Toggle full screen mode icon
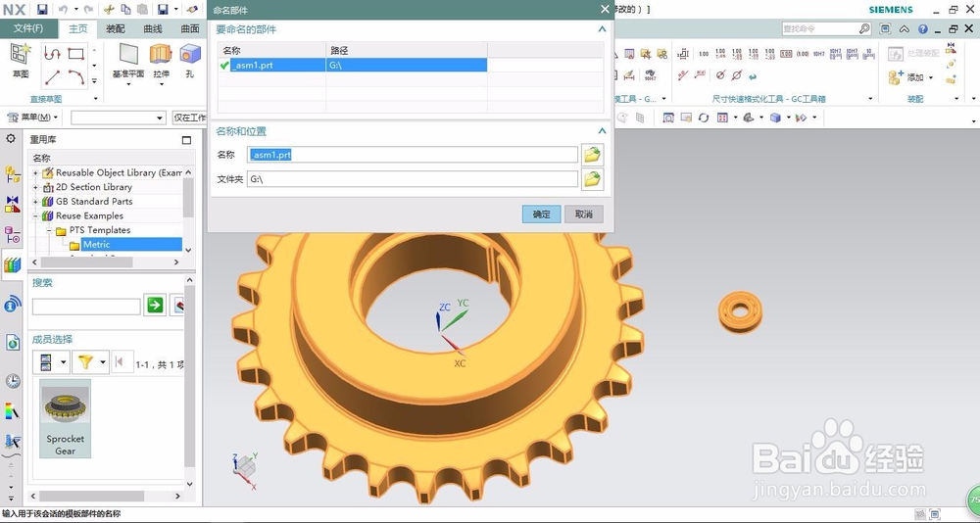 (885, 28)
